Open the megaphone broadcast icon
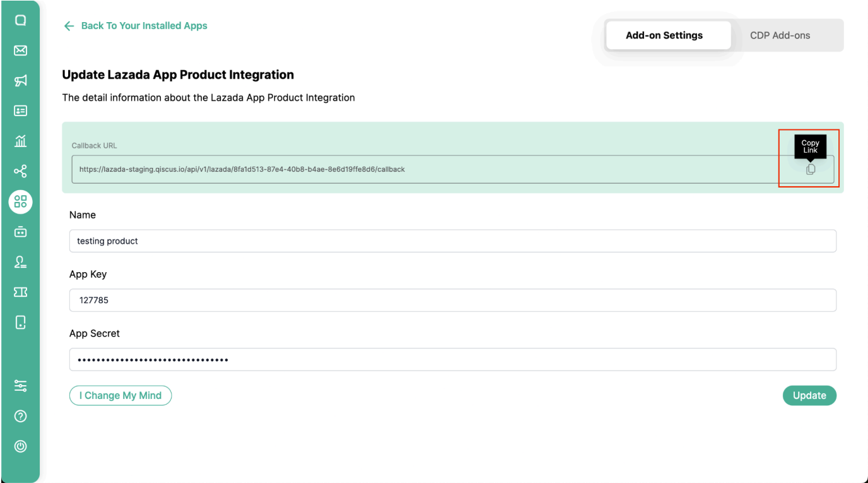Viewport: 868px width, 483px height. pos(20,80)
